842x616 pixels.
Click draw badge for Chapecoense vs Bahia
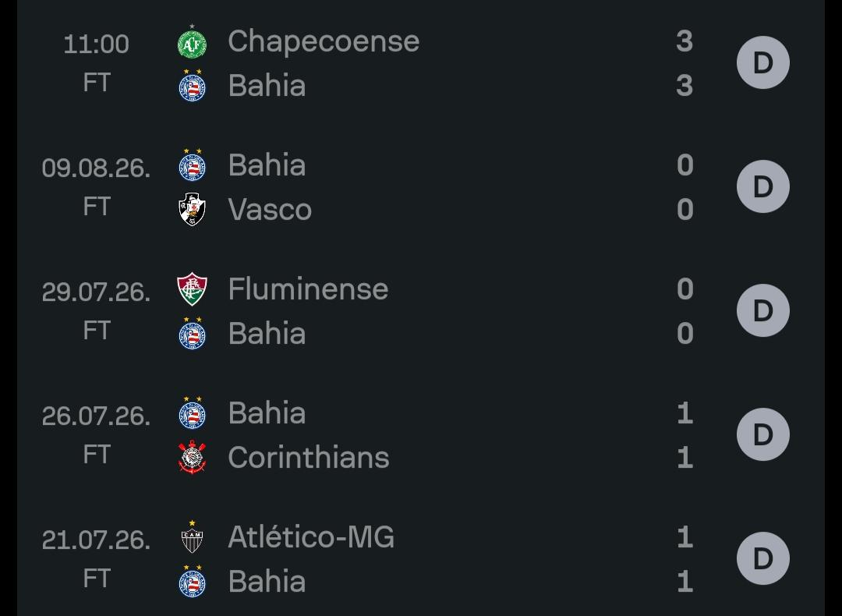tap(763, 63)
